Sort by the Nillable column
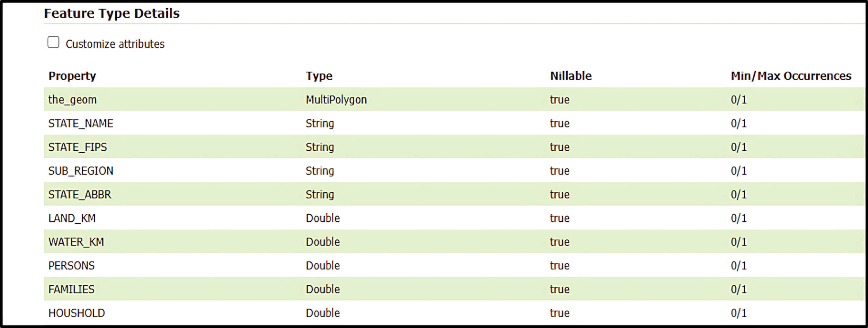This screenshot has width=868, height=328. pos(570,76)
